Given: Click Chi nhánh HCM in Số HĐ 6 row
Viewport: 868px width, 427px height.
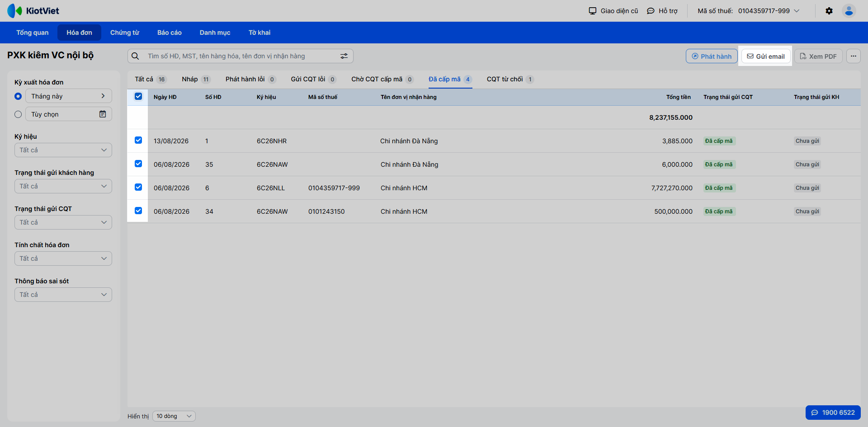Looking at the screenshot, I should [x=404, y=188].
